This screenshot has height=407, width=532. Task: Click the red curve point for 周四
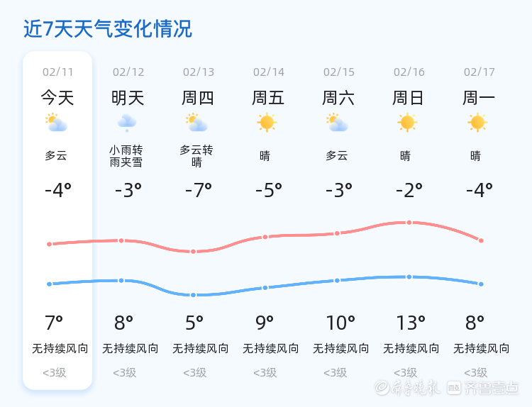(193, 252)
